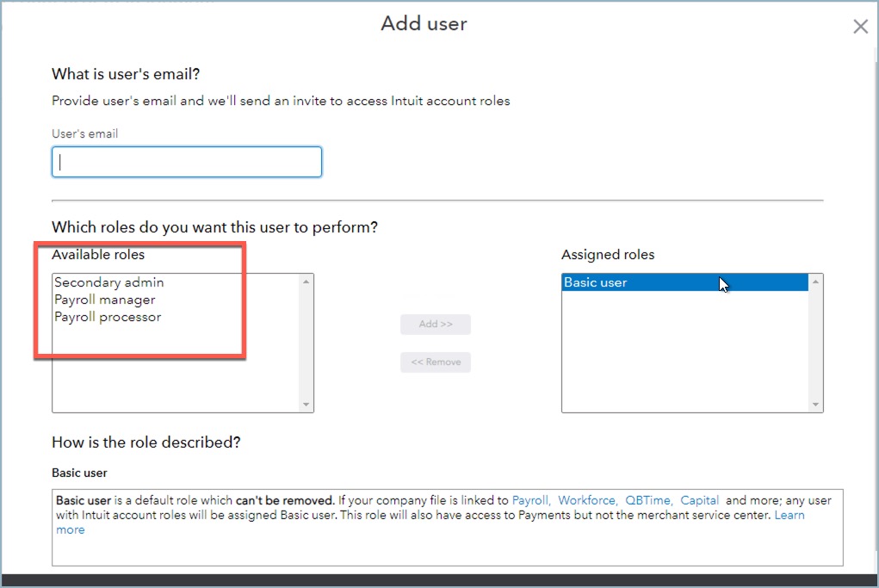Open the Workforce link

pos(586,500)
